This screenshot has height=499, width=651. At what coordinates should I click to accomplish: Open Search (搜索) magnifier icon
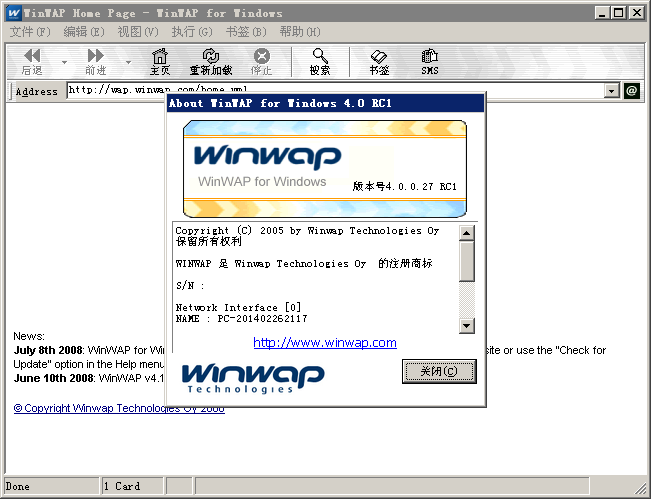click(320, 61)
